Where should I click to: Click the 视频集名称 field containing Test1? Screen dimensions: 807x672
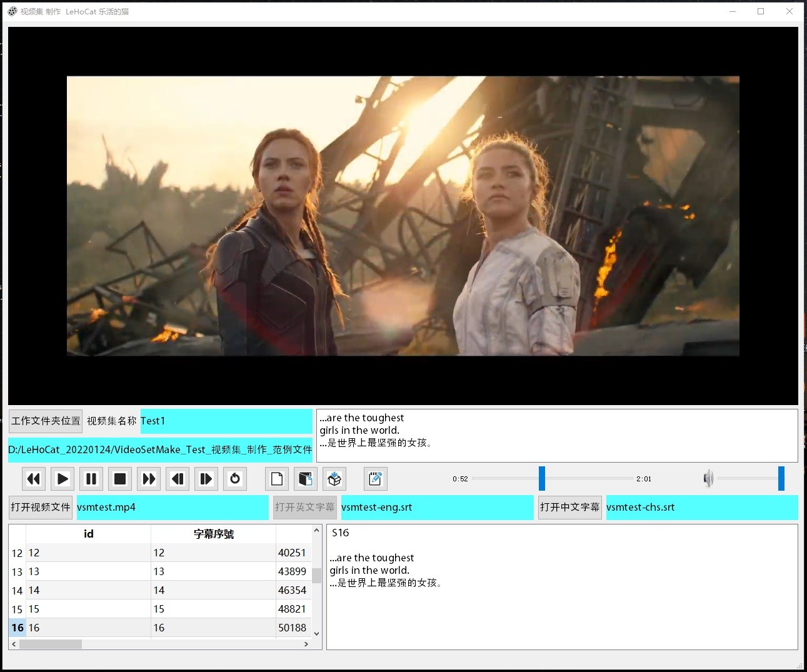pyautogui.click(x=226, y=421)
